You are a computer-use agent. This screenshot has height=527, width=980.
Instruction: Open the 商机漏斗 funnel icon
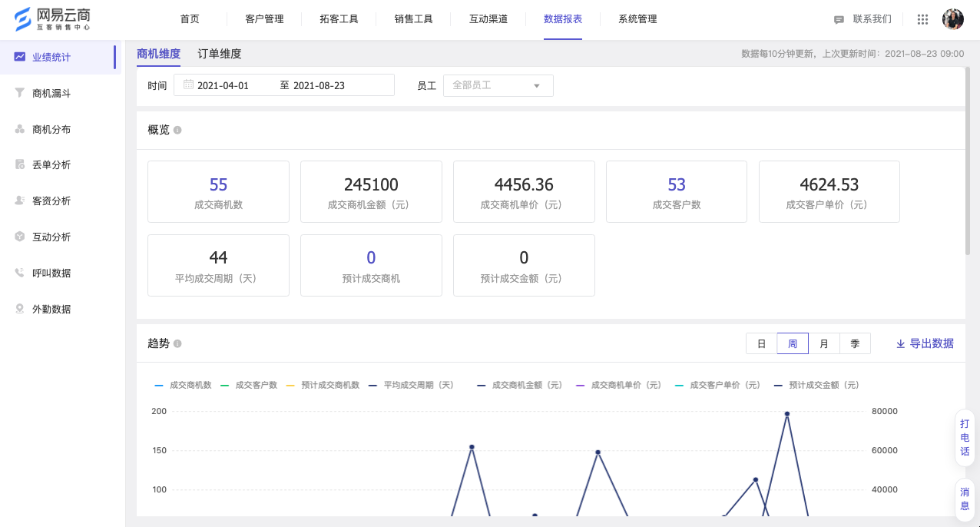click(20, 93)
